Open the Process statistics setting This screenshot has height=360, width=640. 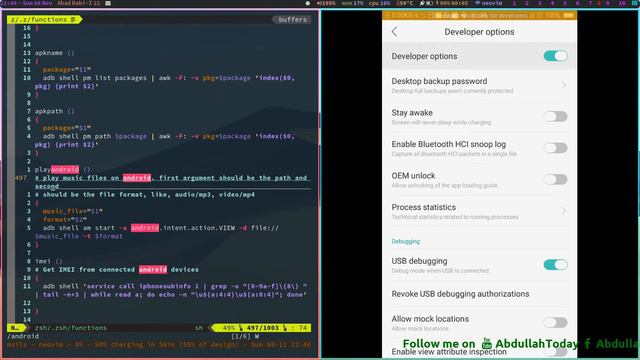(x=480, y=211)
